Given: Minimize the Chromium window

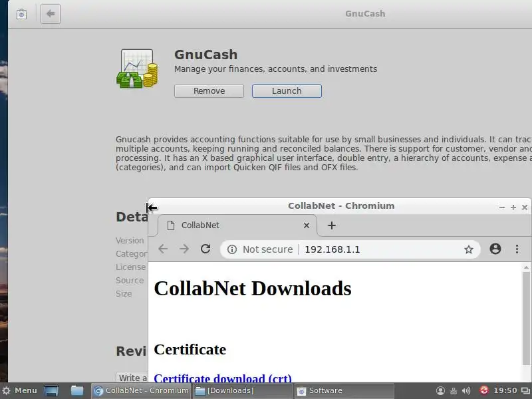Looking at the screenshot, I should coord(502,207).
